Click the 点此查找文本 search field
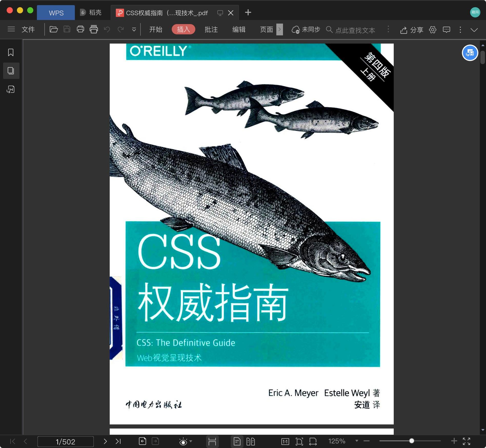 (x=355, y=30)
